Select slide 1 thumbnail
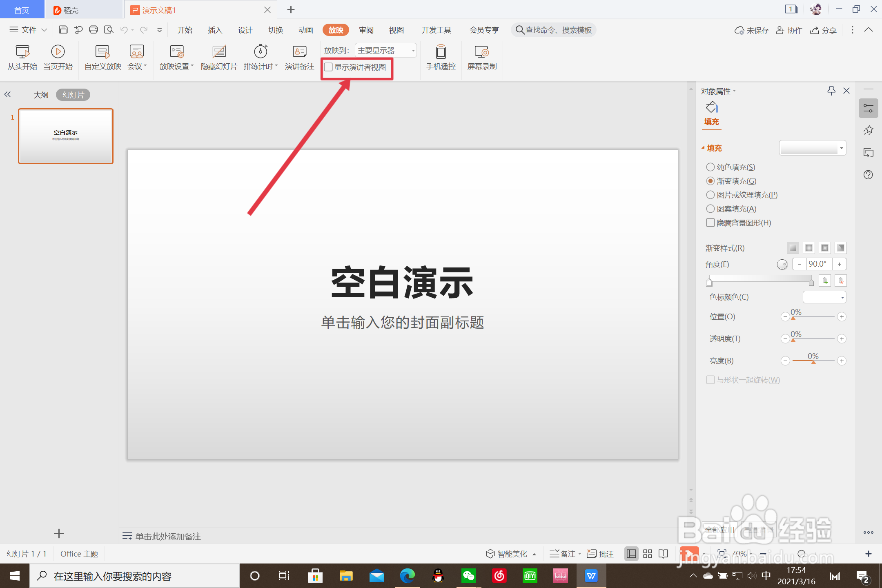Screen dimensions: 882x588 (66, 136)
